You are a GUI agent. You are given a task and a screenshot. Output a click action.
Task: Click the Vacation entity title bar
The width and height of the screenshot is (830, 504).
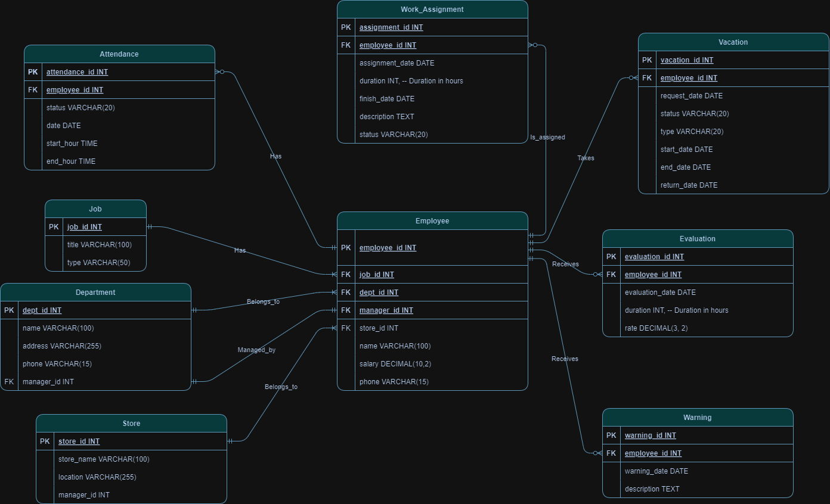point(733,42)
